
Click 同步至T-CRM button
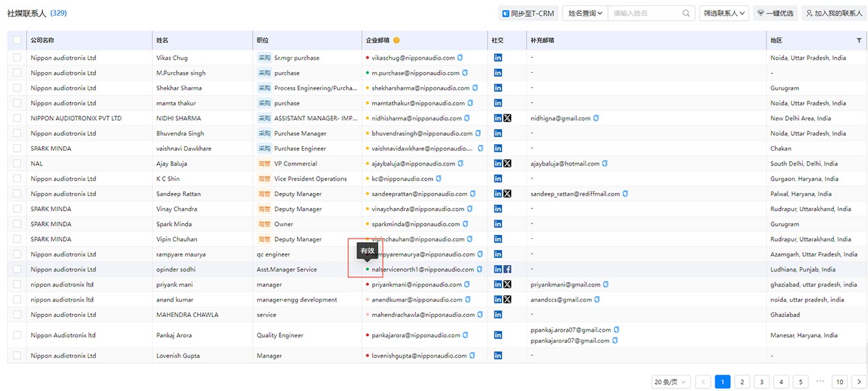pyautogui.click(x=527, y=13)
